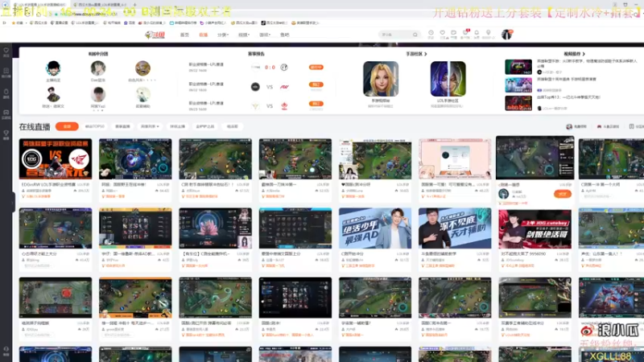This screenshot has height=362, width=644.
Task: Play the first recommended video thumbnail
Action: pyautogui.click(x=518, y=67)
